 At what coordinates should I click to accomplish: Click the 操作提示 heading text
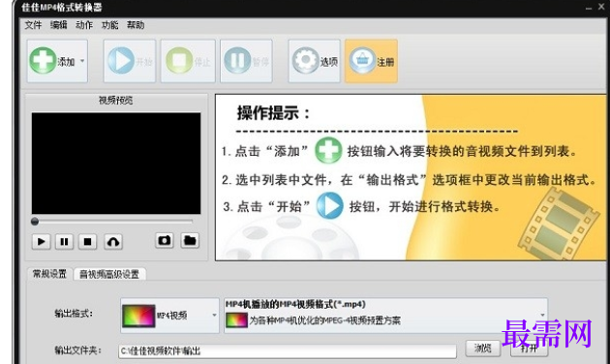[x=273, y=113]
